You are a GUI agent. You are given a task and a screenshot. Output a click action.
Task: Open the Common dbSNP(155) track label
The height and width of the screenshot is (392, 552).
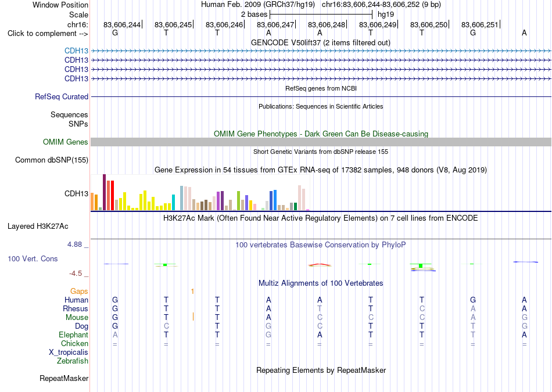tap(51, 160)
